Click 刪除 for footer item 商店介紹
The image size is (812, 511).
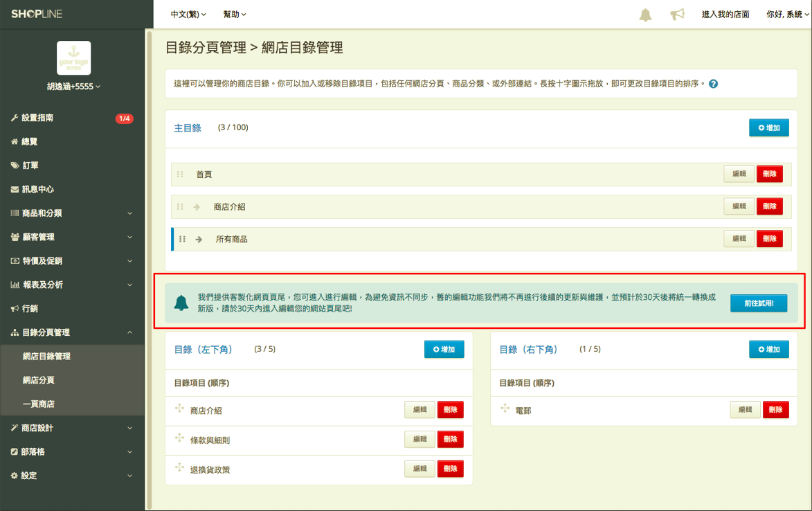(451, 409)
